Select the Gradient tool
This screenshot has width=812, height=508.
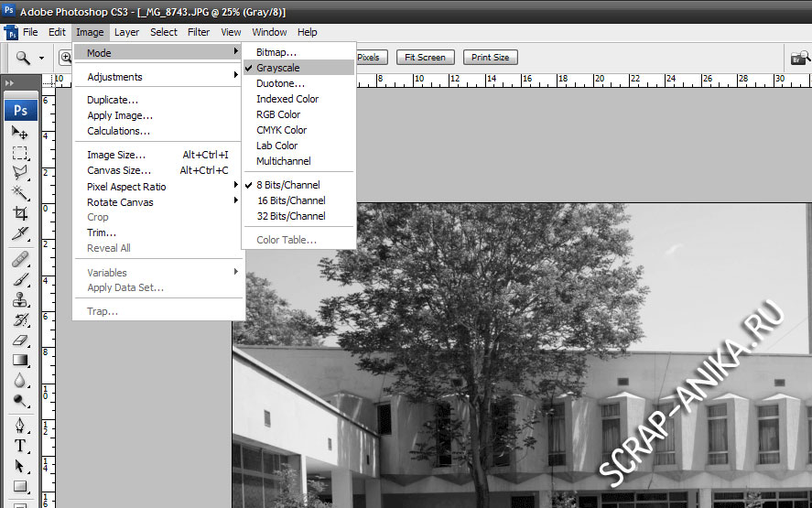[20, 360]
